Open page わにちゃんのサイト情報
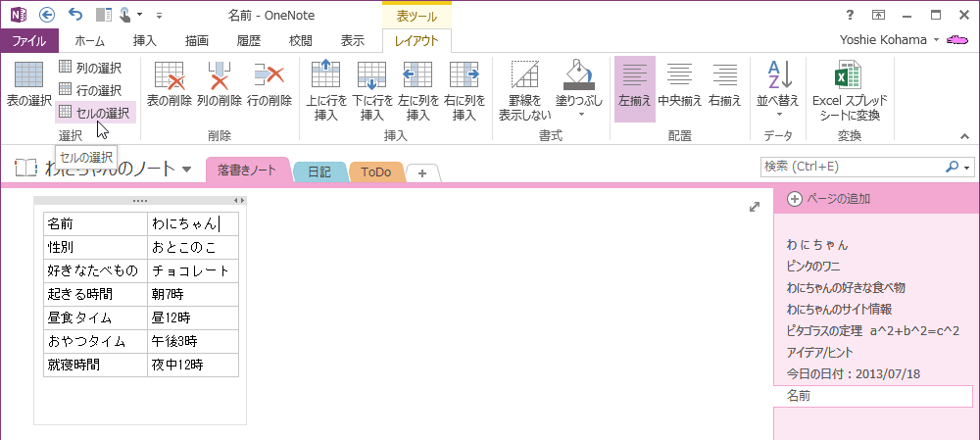Image resolution: width=980 pixels, height=440 pixels. click(x=840, y=310)
